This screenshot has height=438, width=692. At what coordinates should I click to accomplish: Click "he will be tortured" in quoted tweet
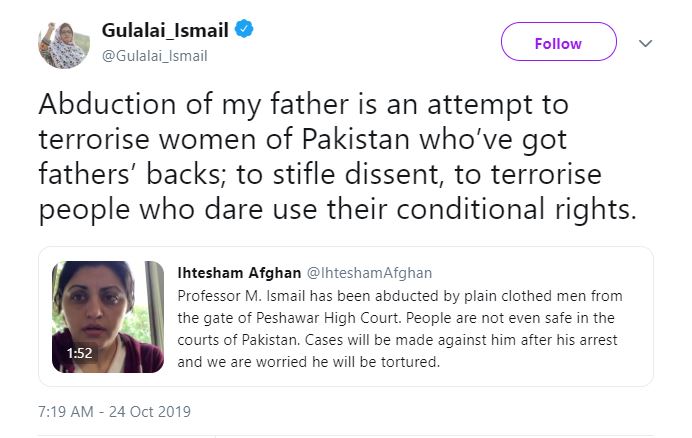(376, 363)
